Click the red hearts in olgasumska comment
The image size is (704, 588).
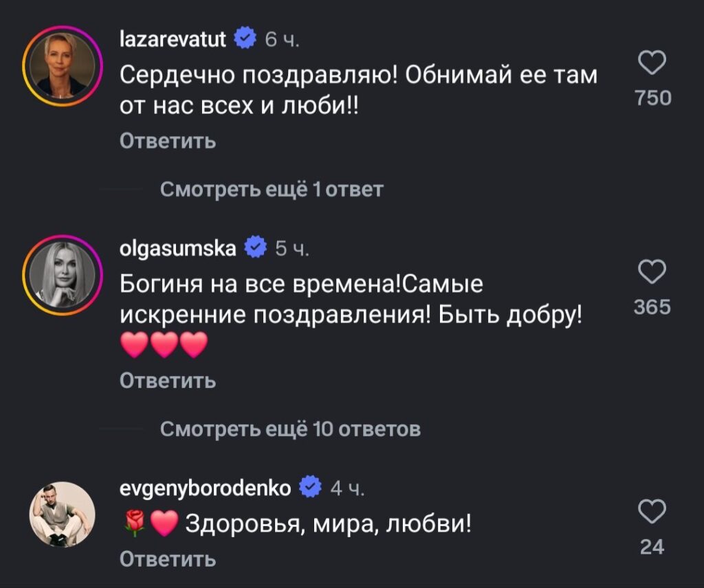(x=164, y=346)
